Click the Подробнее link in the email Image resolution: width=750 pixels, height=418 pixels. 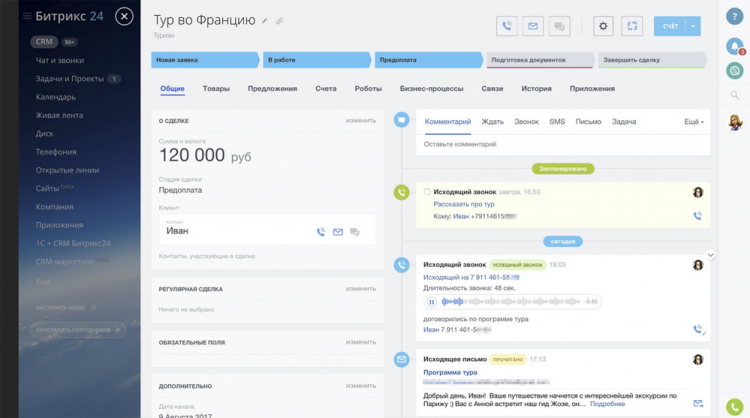click(x=607, y=404)
